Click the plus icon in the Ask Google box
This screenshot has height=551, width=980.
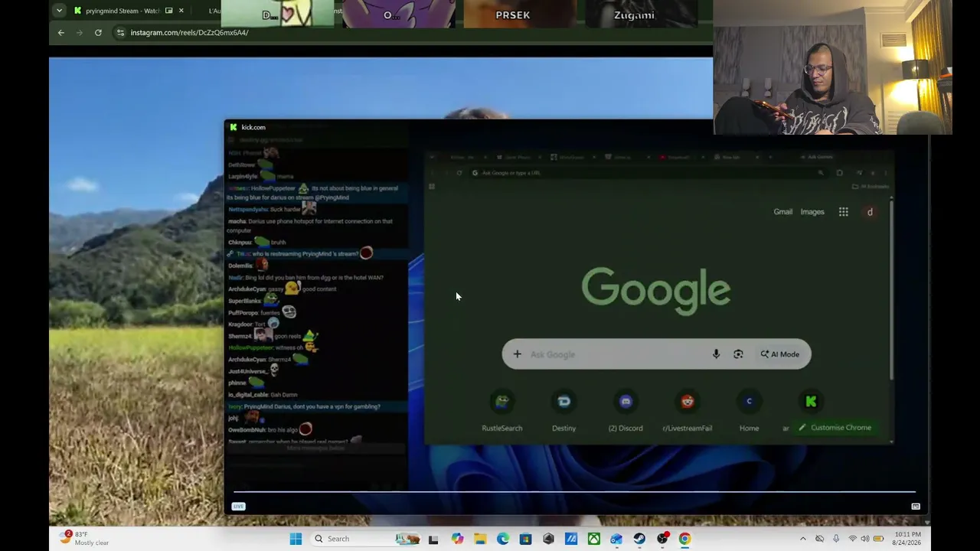point(517,354)
